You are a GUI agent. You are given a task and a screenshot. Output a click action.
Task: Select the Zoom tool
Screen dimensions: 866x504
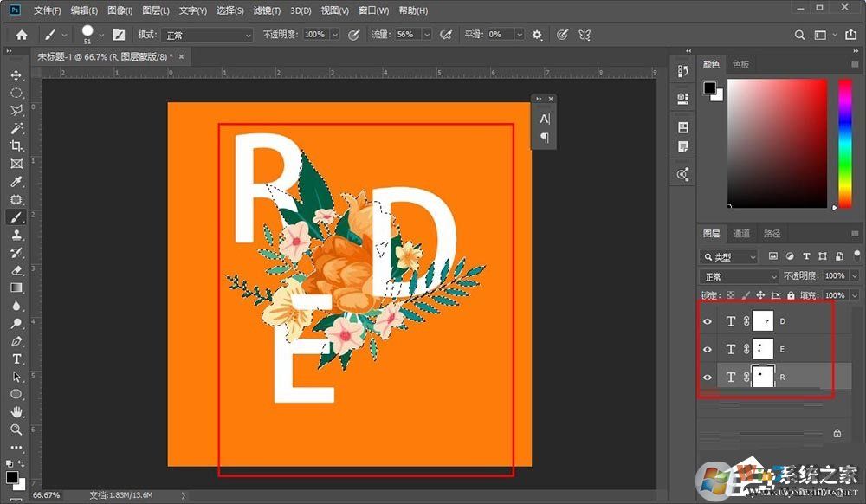[x=16, y=430]
